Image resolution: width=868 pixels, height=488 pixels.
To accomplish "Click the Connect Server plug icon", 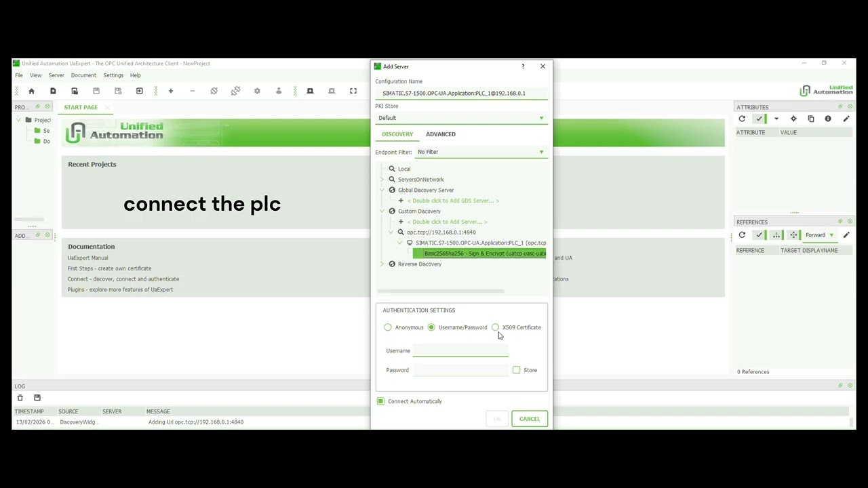I will pyautogui.click(x=214, y=91).
